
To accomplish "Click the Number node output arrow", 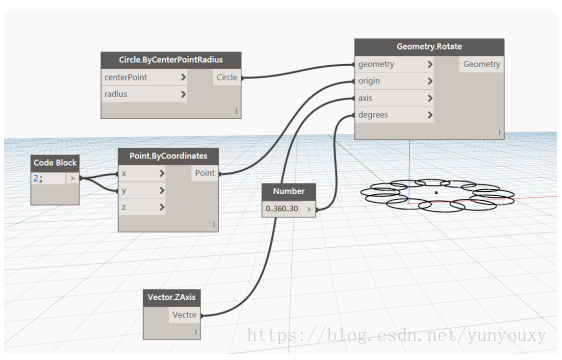I will pos(309,209).
